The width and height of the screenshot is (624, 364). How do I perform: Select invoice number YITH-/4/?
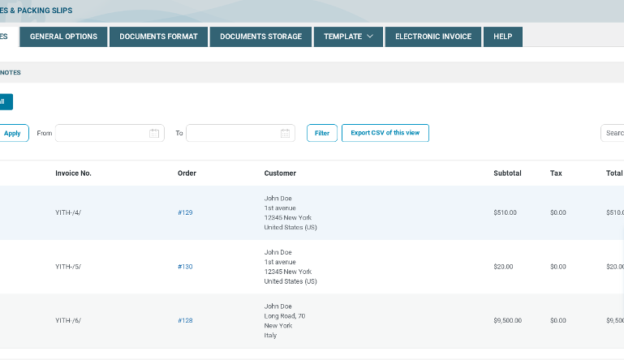click(68, 212)
